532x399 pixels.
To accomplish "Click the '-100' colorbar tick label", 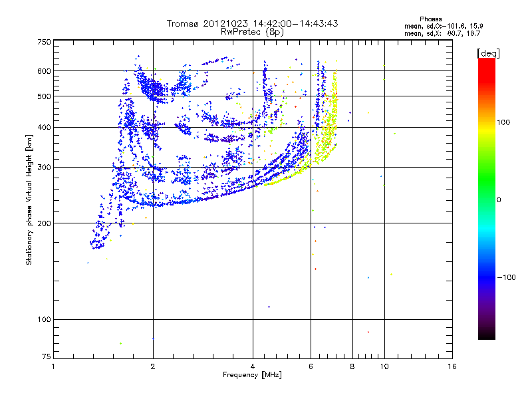I will 506,277.
